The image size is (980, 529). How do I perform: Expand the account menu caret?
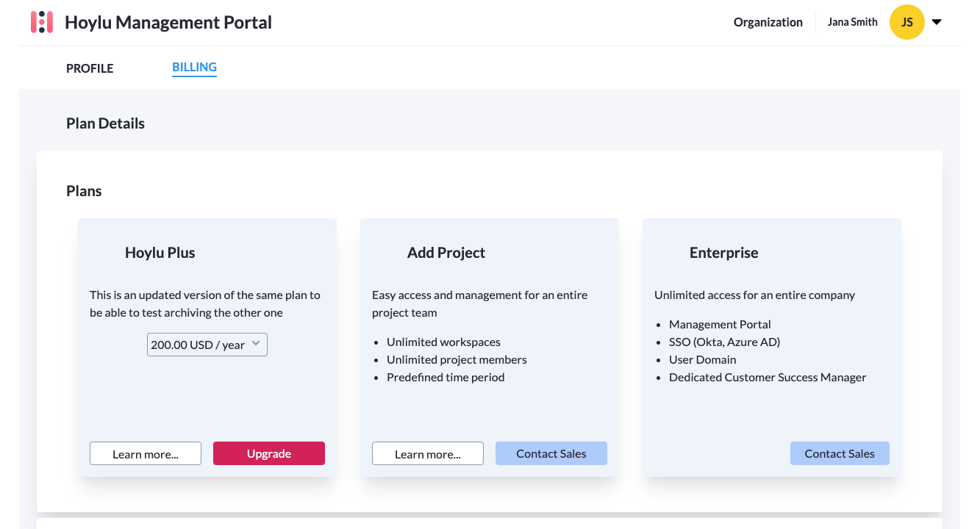937,22
